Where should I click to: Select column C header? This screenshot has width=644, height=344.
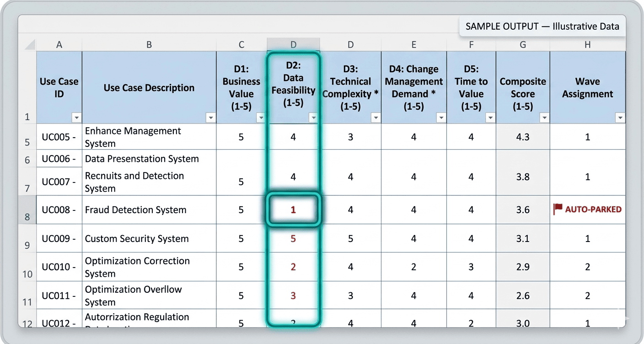pos(241,44)
